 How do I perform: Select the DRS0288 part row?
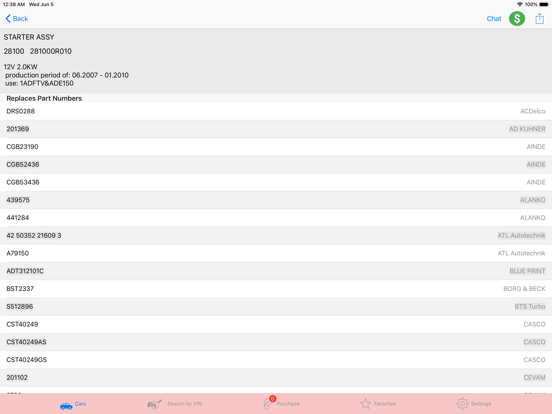(x=276, y=111)
